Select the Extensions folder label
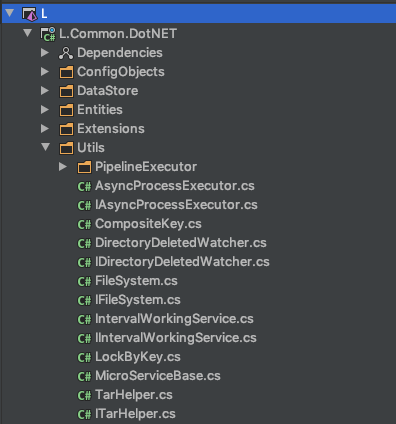The width and height of the screenshot is (396, 424). click(111, 129)
